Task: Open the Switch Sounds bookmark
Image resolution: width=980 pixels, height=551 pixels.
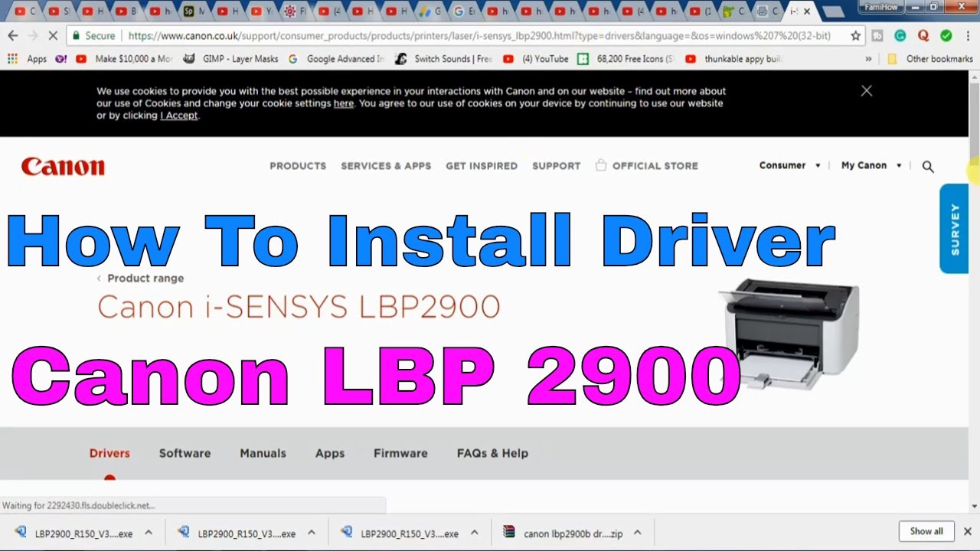Action: [x=444, y=59]
